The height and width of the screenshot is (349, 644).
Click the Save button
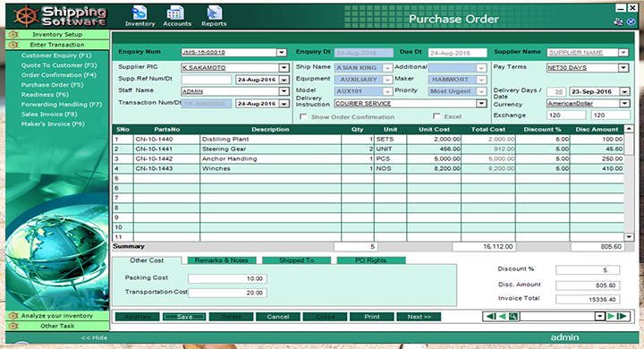point(184,317)
